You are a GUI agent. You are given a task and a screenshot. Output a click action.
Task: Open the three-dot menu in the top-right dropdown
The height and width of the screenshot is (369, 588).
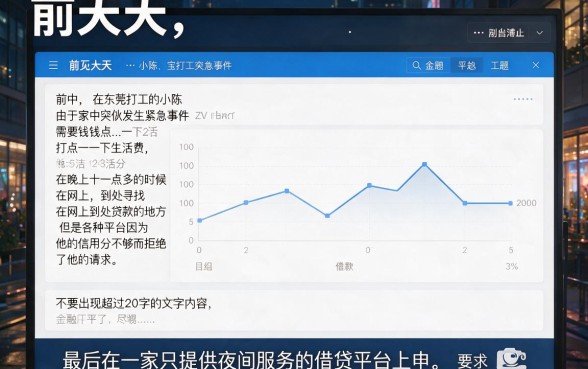478,33
